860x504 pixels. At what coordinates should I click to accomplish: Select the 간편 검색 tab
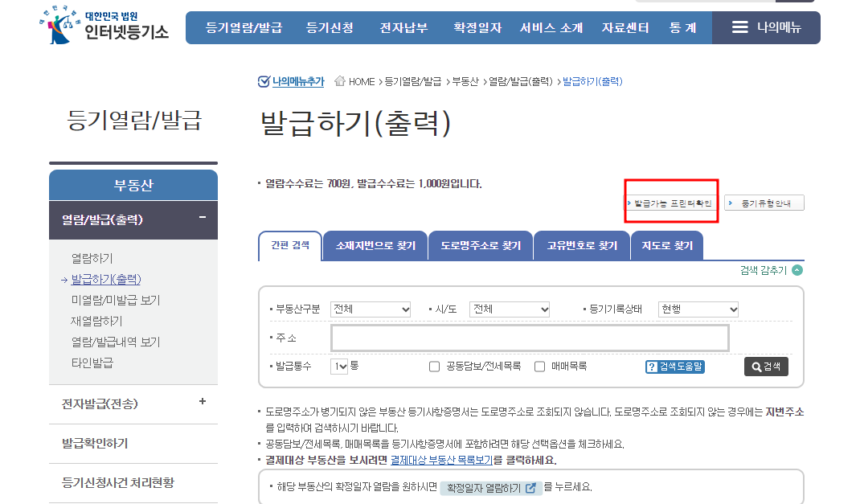(290, 246)
